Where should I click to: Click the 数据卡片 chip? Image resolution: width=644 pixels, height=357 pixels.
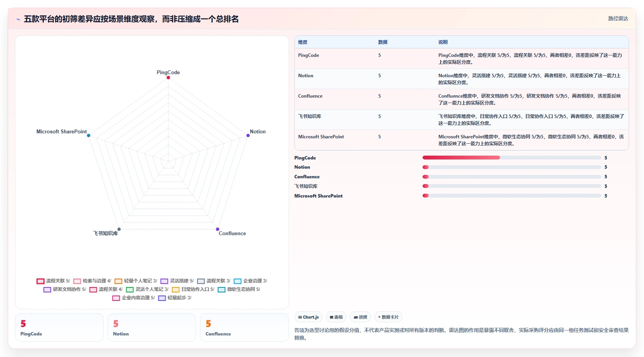point(388,317)
